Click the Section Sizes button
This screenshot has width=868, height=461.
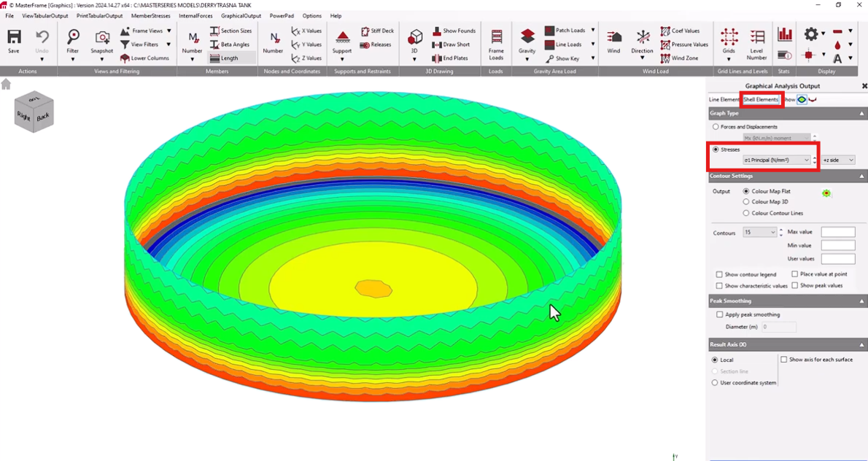(231, 31)
